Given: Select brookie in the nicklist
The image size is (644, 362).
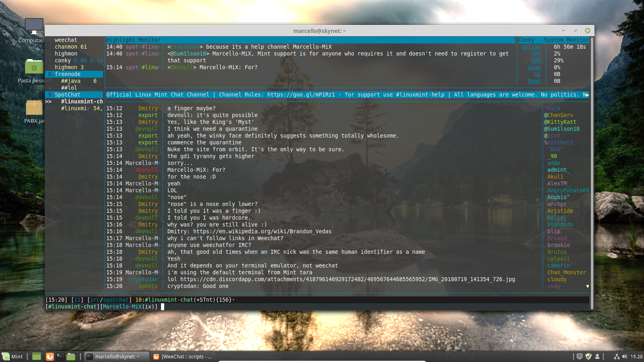Looking at the screenshot, I should pos(558,245).
